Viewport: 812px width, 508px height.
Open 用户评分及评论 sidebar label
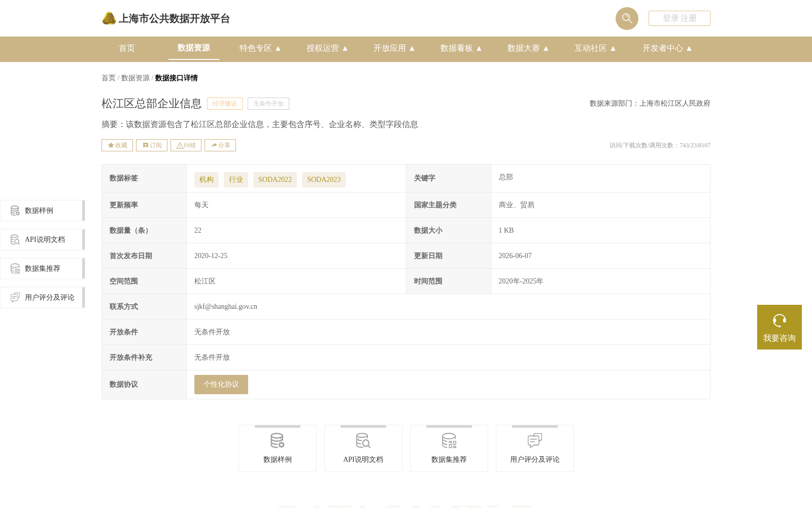tap(50, 298)
